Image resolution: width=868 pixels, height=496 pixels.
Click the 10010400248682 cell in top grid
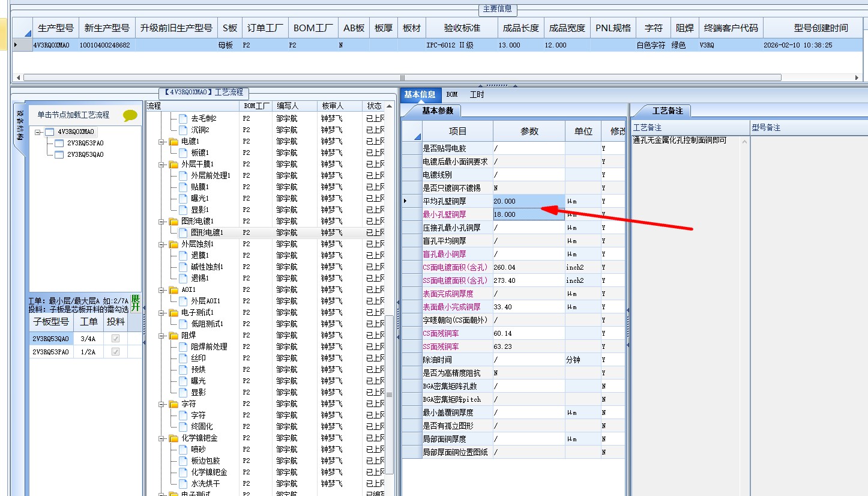pyautogui.click(x=107, y=45)
